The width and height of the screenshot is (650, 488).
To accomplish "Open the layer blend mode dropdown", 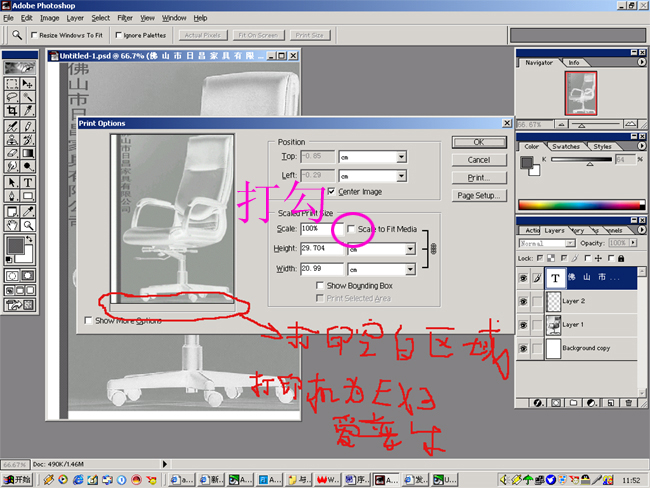I will coord(570,243).
